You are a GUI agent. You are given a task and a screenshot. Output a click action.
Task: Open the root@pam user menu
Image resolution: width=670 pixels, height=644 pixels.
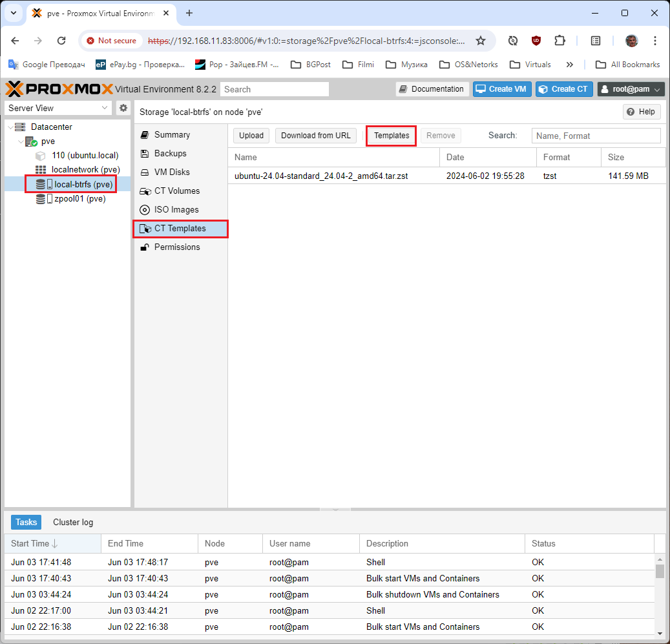pos(631,89)
